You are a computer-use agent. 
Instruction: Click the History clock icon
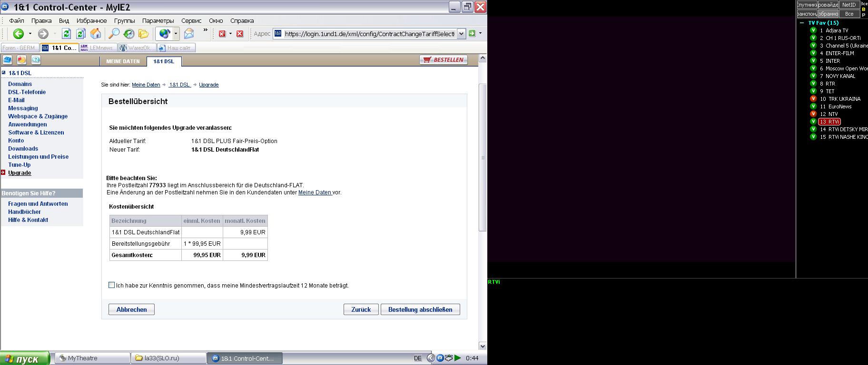click(128, 34)
